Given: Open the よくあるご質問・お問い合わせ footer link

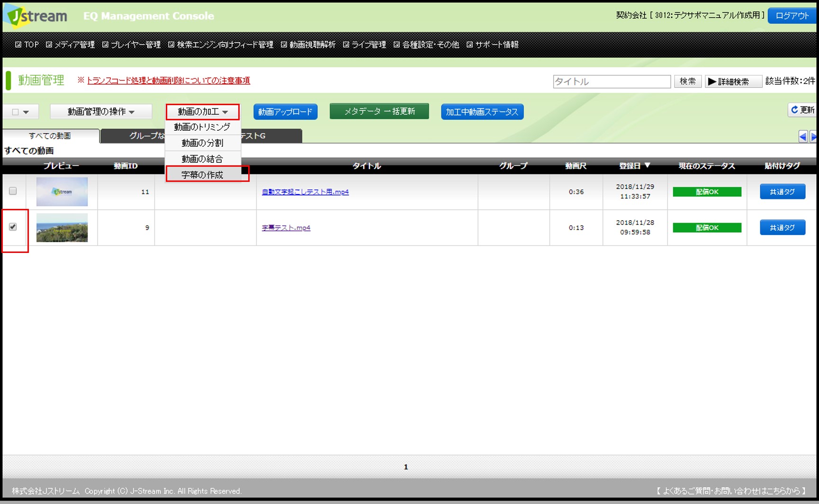Looking at the screenshot, I should point(731,491).
